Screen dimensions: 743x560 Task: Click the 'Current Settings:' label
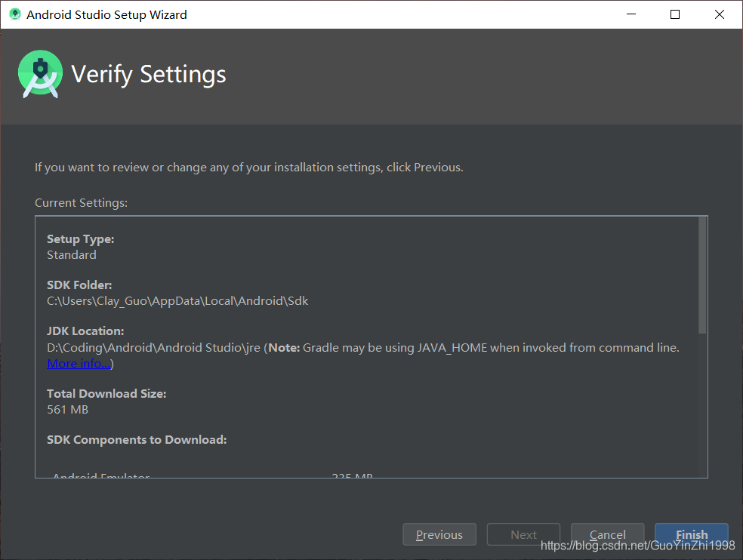81,203
